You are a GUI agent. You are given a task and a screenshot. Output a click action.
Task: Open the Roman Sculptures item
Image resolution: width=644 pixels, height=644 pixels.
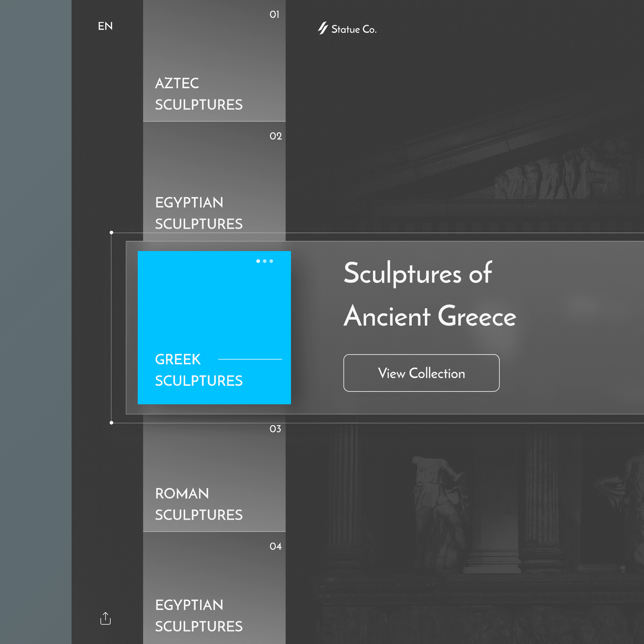pyautogui.click(x=199, y=504)
